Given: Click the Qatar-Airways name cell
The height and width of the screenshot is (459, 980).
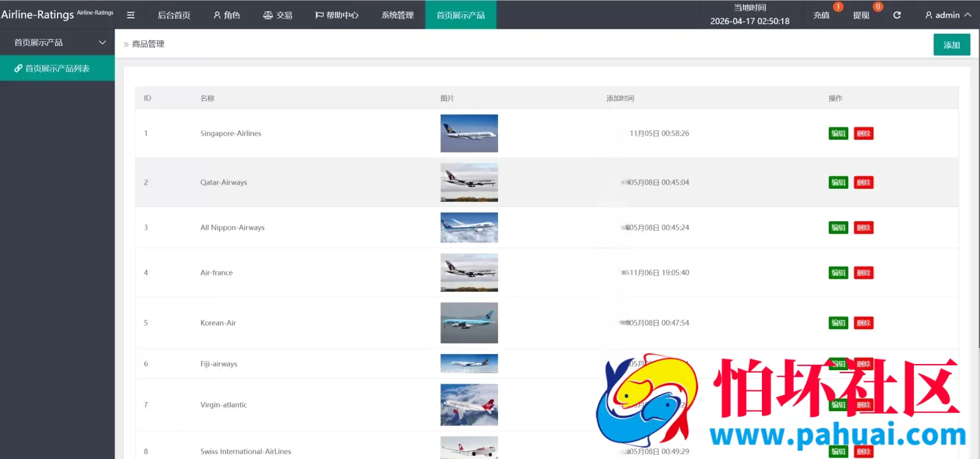Looking at the screenshot, I should pyautogui.click(x=224, y=183).
